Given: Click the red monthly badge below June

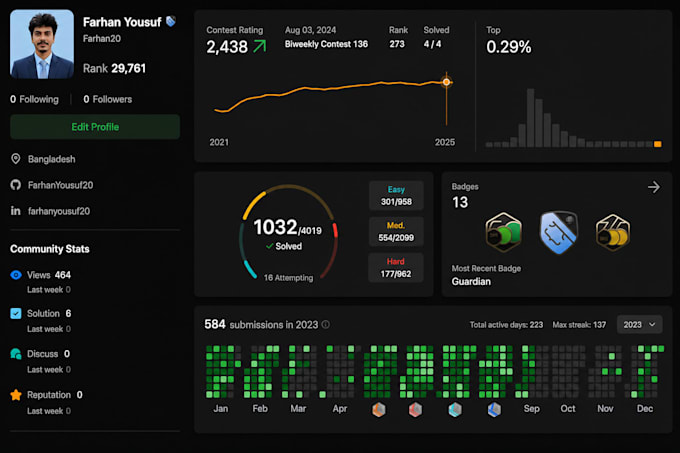Looking at the screenshot, I should click(x=415, y=409).
